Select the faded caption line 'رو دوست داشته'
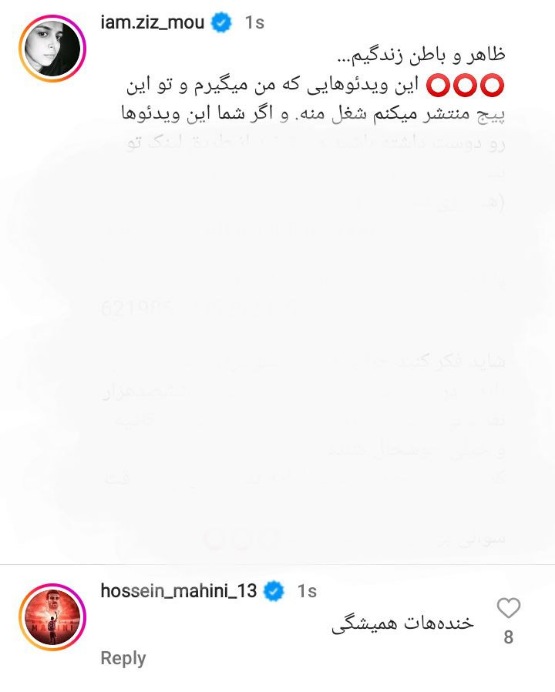 pos(315,144)
